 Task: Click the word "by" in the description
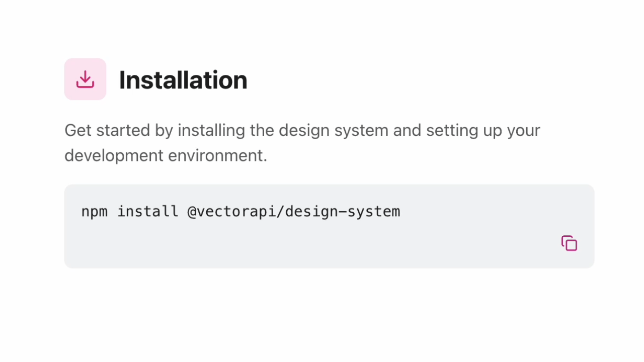click(164, 131)
